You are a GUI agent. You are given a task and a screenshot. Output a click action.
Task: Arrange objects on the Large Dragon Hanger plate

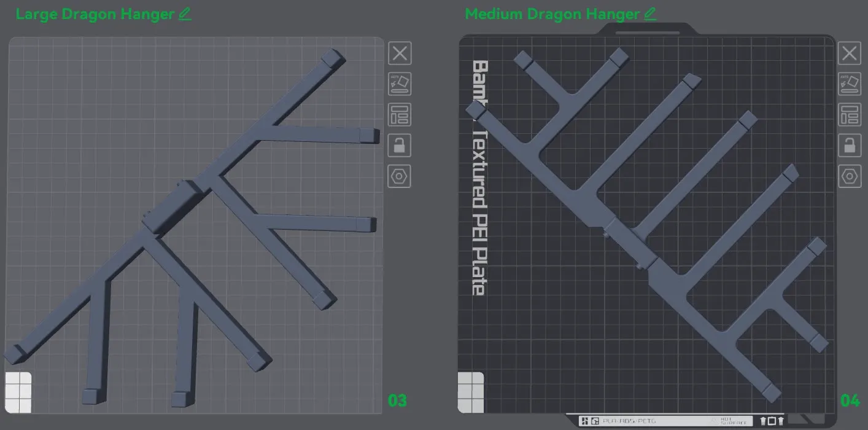(x=400, y=115)
